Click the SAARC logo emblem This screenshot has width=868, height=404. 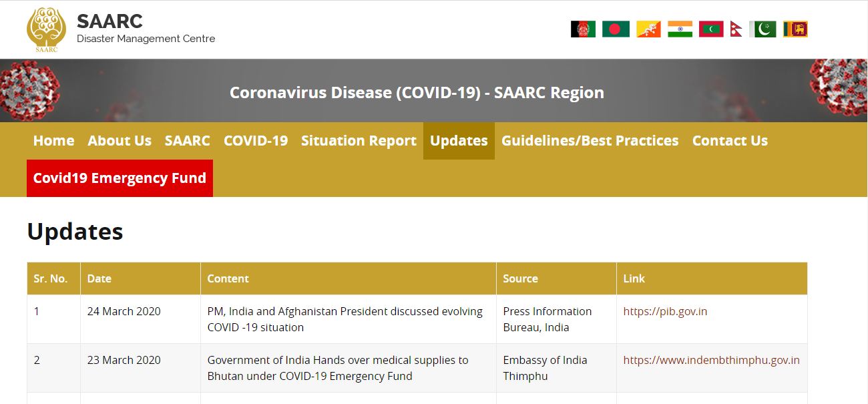tap(47, 30)
